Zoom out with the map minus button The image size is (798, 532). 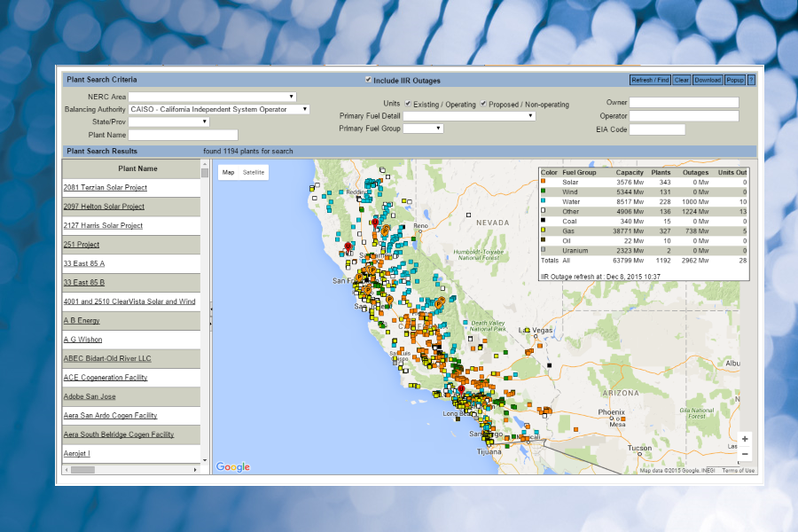[745, 454]
